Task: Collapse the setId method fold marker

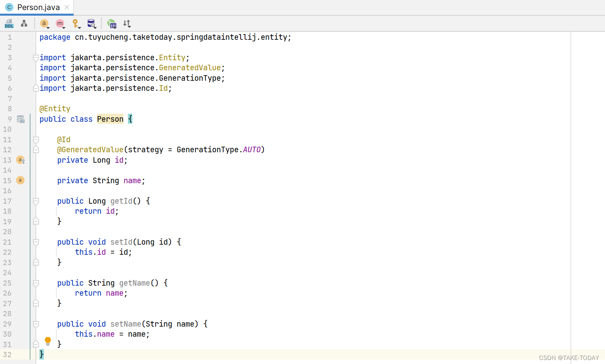Action: [36, 242]
